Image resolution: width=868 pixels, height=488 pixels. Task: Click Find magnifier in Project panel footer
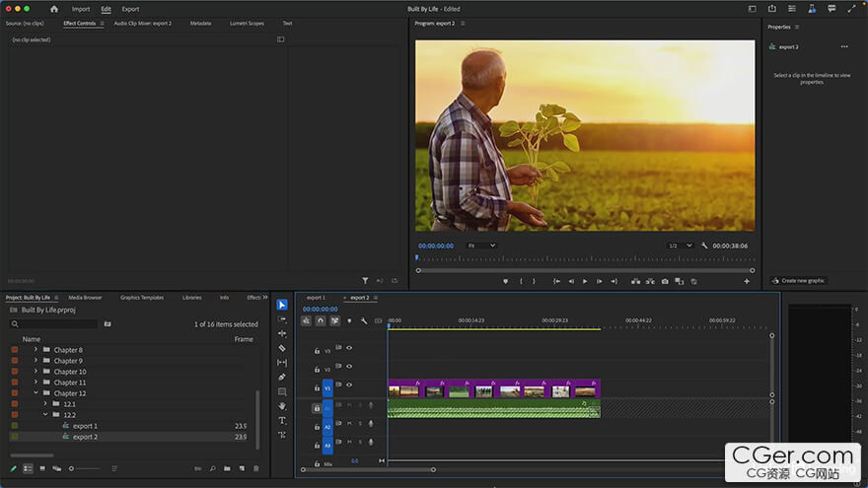[213, 468]
